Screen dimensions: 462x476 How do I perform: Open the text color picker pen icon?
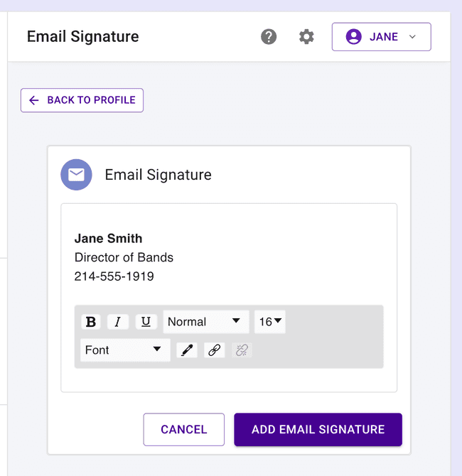coord(187,350)
